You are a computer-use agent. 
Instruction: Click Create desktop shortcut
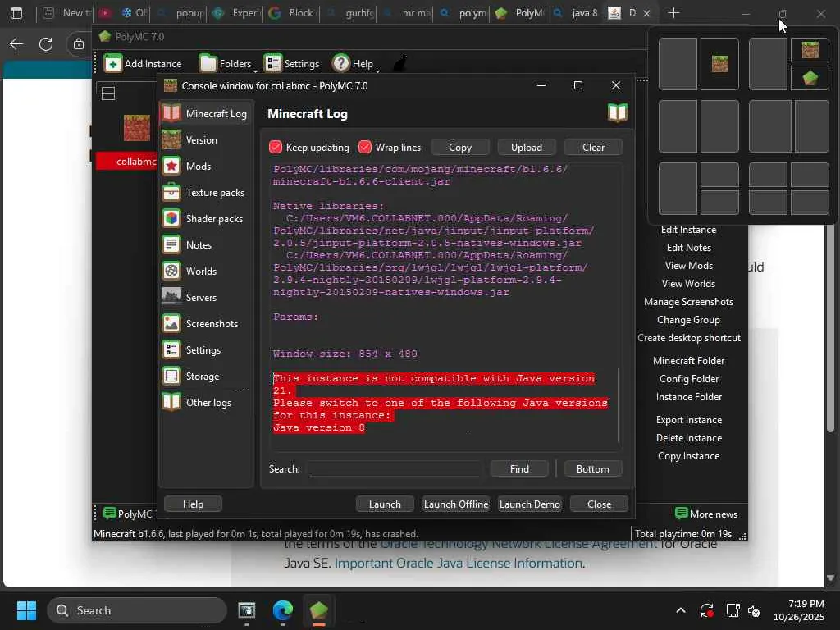click(688, 338)
